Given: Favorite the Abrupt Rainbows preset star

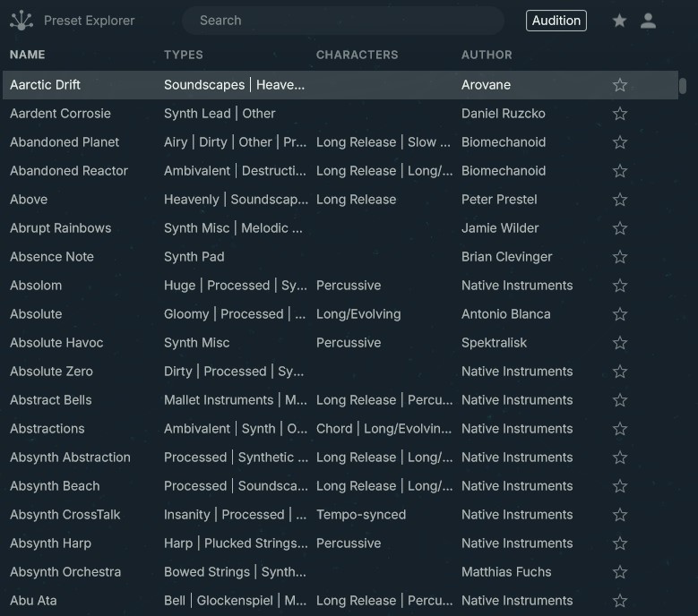Looking at the screenshot, I should [620, 228].
